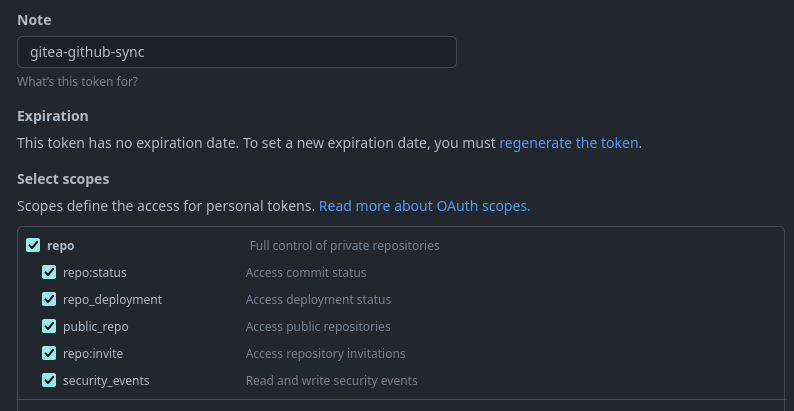
Task: Uncheck the repo:status checkbox
Action: (x=49, y=272)
